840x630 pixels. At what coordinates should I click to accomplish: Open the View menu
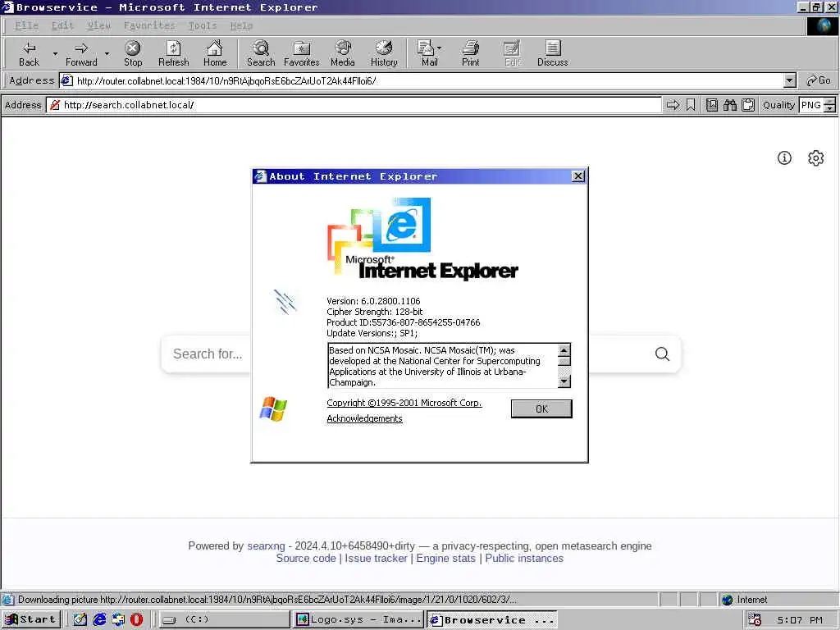[x=99, y=25]
